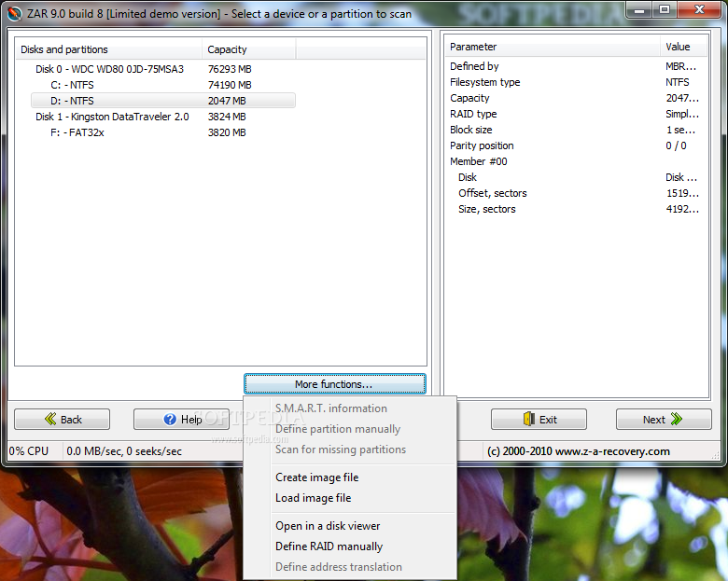728x581 pixels.
Task: Click the 2047 MB capacity value
Action: pos(227,101)
